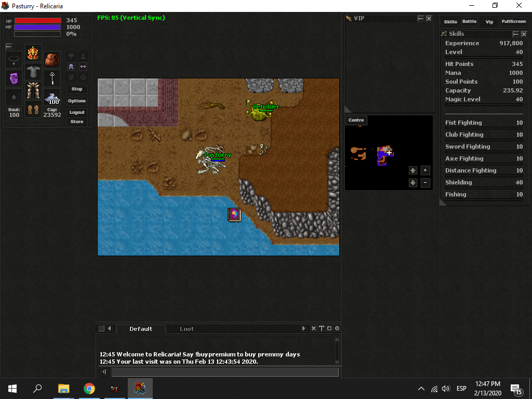Toggle the checkbox left of chat tabs

101,328
